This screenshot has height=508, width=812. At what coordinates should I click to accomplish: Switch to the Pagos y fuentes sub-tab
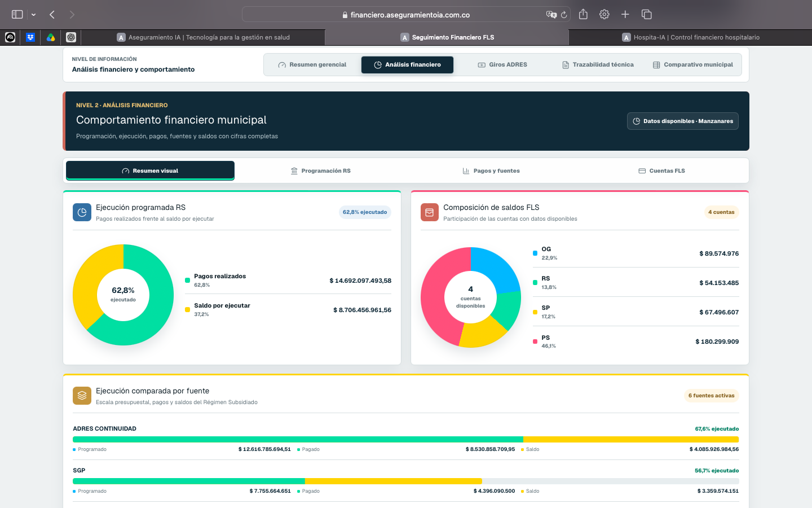click(x=491, y=170)
